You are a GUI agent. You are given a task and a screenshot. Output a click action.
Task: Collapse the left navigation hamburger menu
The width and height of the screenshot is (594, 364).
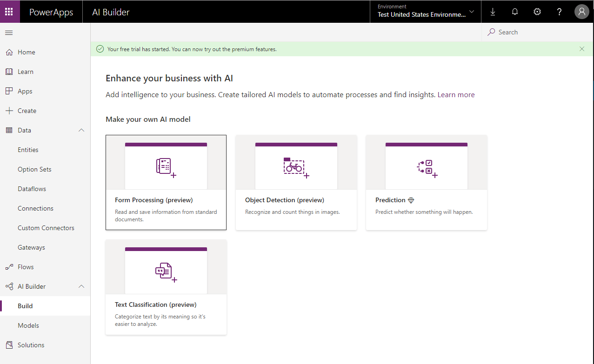(9, 33)
